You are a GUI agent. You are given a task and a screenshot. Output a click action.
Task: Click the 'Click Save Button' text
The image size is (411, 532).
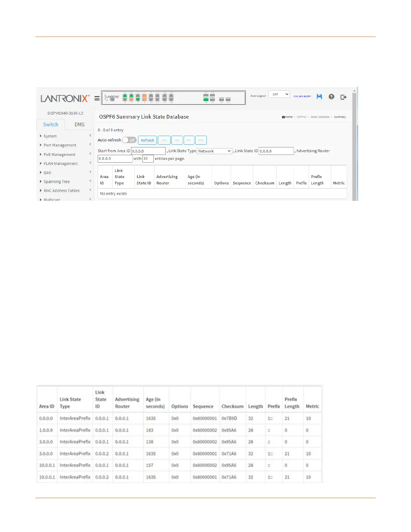[302, 96]
